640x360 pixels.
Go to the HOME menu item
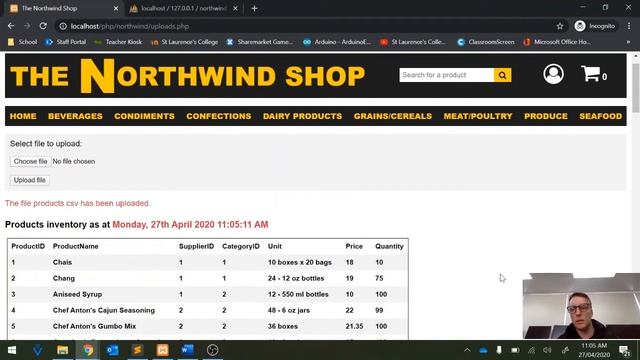coord(23,116)
